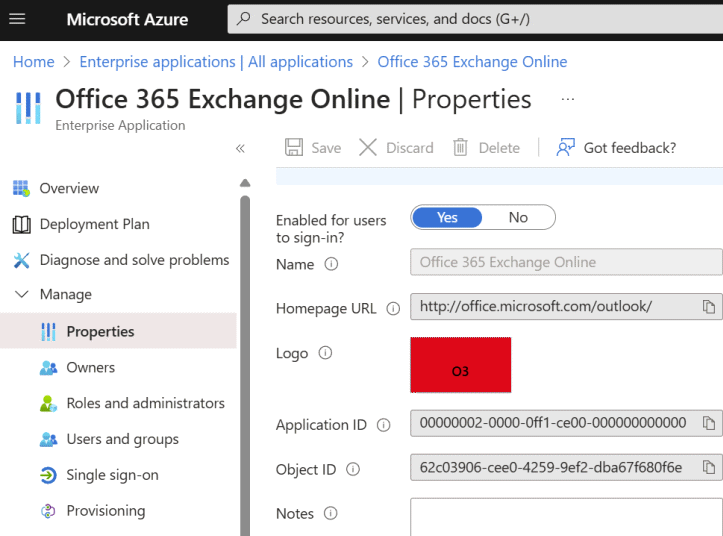Click the Enterprise Application bars icon beside title
Image resolution: width=723 pixels, height=536 pixels.
[x=28, y=108]
